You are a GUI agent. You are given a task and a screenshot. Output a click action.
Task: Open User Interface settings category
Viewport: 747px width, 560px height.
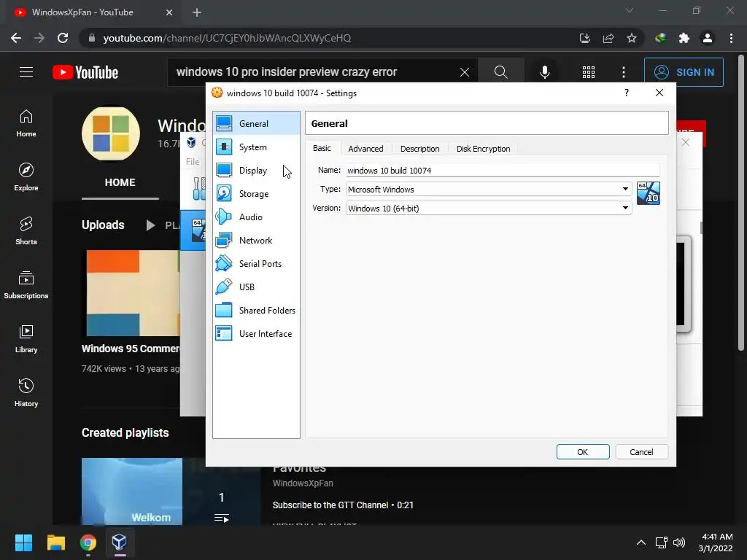(256, 333)
